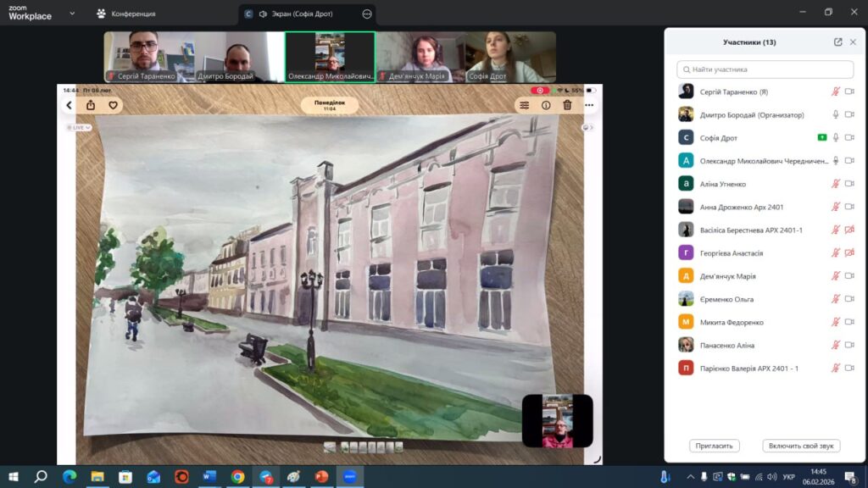Select the Экран (Софія Дрот) tab
The width and height of the screenshot is (868, 488).
296,14
